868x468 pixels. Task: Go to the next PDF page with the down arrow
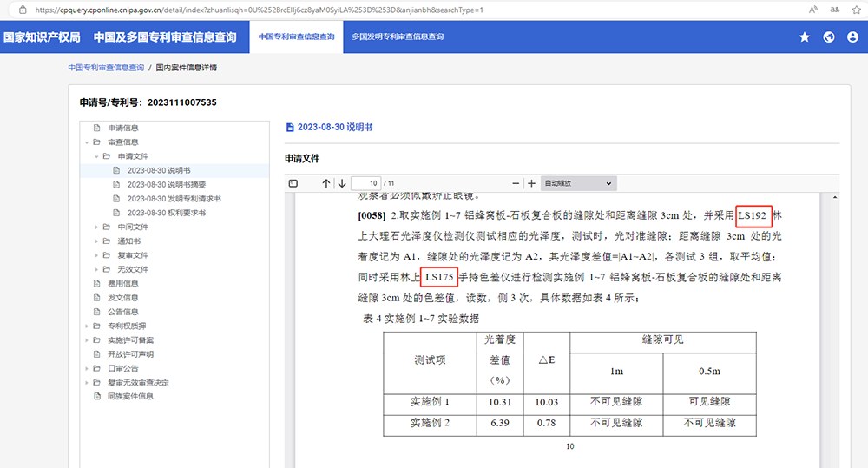tap(342, 183)
